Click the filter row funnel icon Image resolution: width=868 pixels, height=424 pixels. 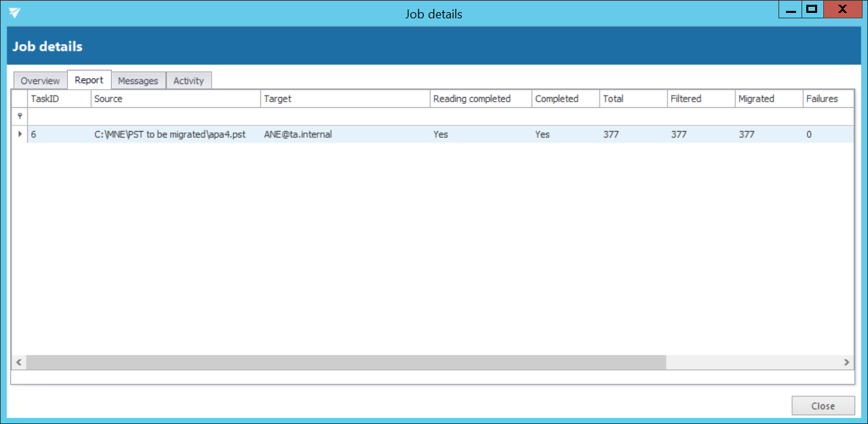click(x=20, y=116)
